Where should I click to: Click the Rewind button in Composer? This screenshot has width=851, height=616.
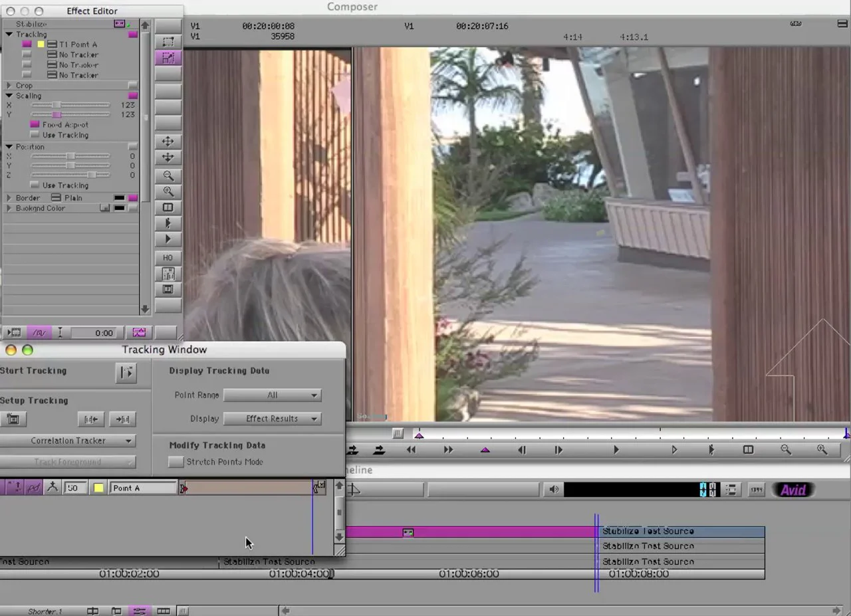point(412,450)
